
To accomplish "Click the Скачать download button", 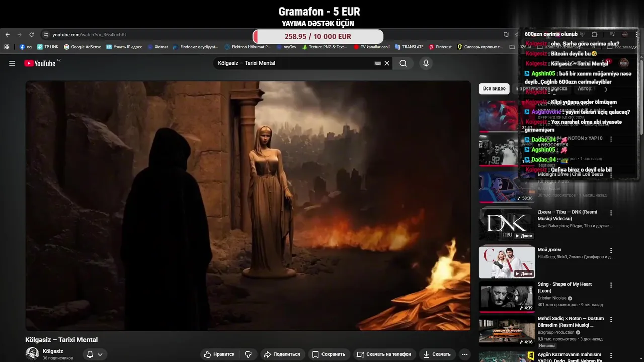I will click(437, 354).
